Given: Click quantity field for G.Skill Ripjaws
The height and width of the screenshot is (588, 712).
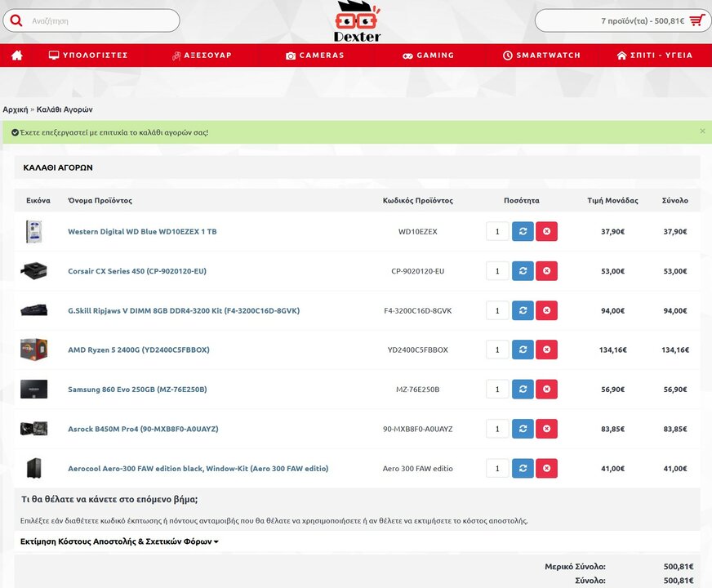Looking at the screenshot, I should pyautogui.click(x=497, y=310).
